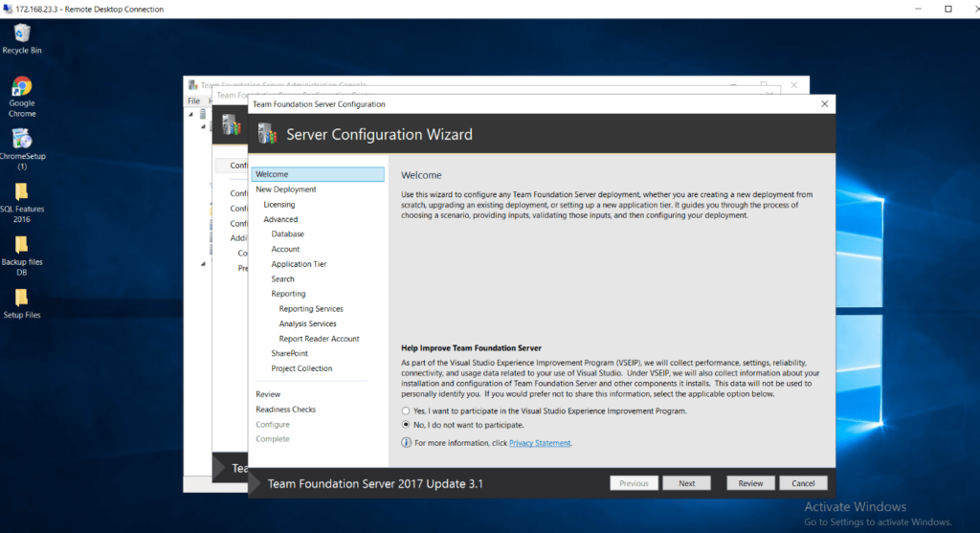This screenshot has width=980, height=533.
Task: Go to the SharePoint step
Action: pos(289,353)
